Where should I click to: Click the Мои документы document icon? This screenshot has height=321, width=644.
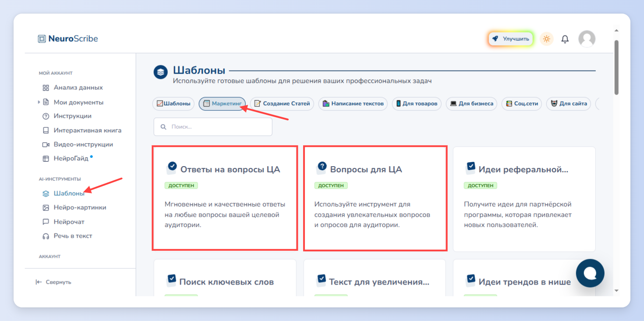coord(46,102)
